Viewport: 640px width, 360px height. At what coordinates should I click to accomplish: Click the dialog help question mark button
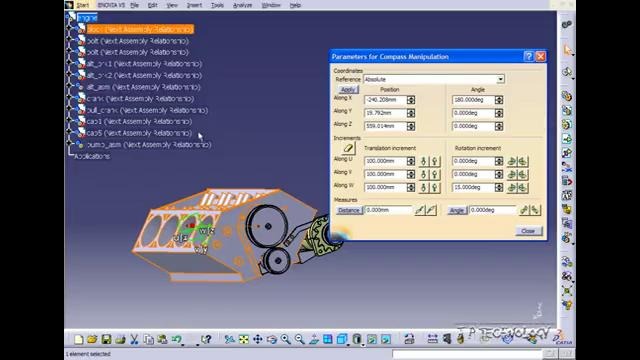point(528,56)
